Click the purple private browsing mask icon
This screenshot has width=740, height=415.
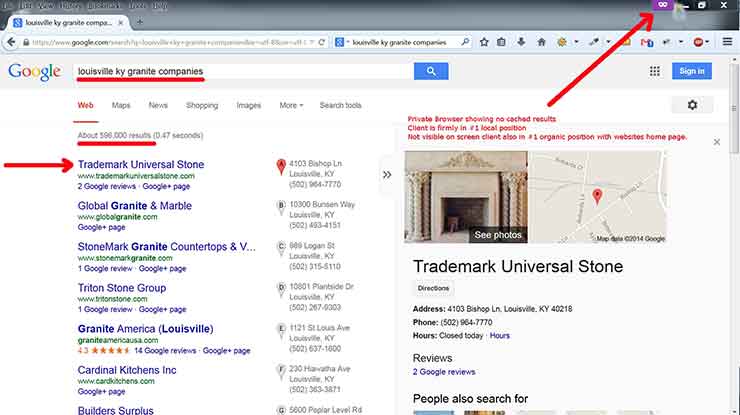click(x=663, y=5)
